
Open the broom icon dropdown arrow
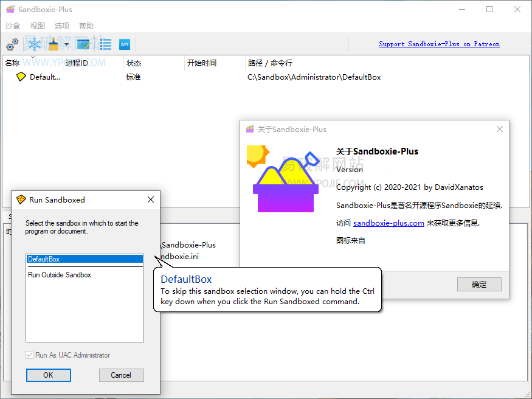pos(66,44)
